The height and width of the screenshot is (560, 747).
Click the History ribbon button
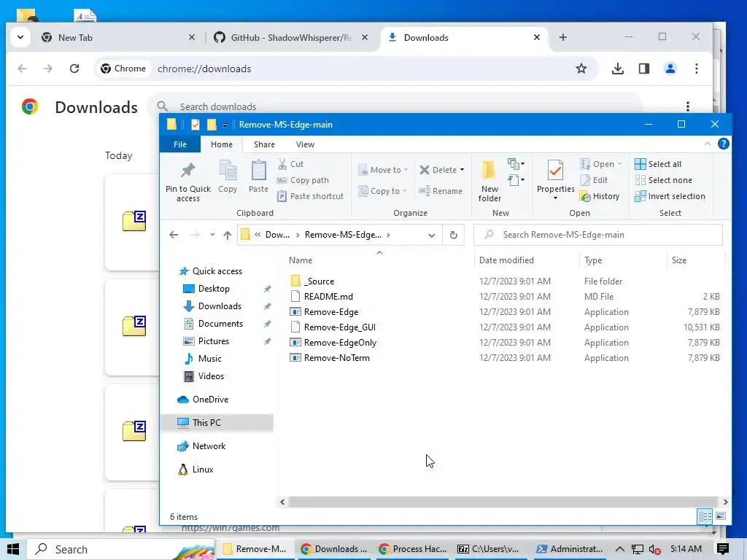(x=600, y=196)
